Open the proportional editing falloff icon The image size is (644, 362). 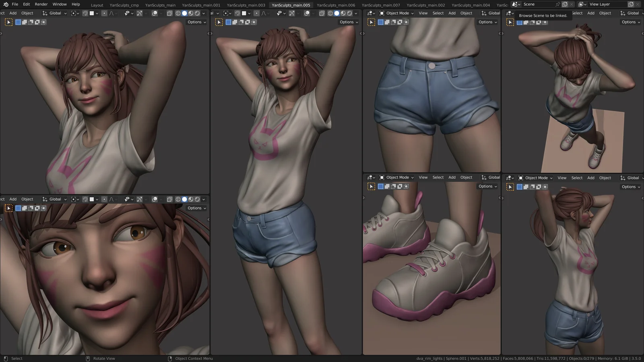[x=112, y=13]
